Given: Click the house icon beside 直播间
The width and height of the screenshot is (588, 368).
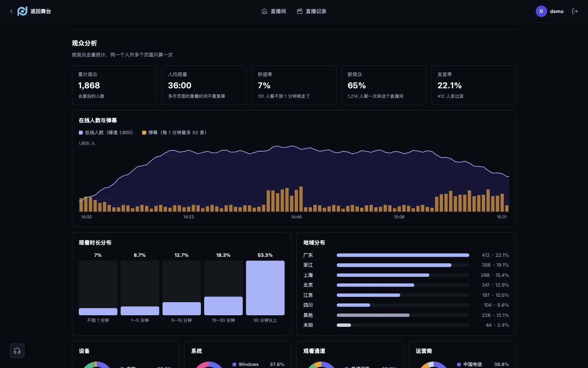Looking at the screenshot, I should [264, 11].
